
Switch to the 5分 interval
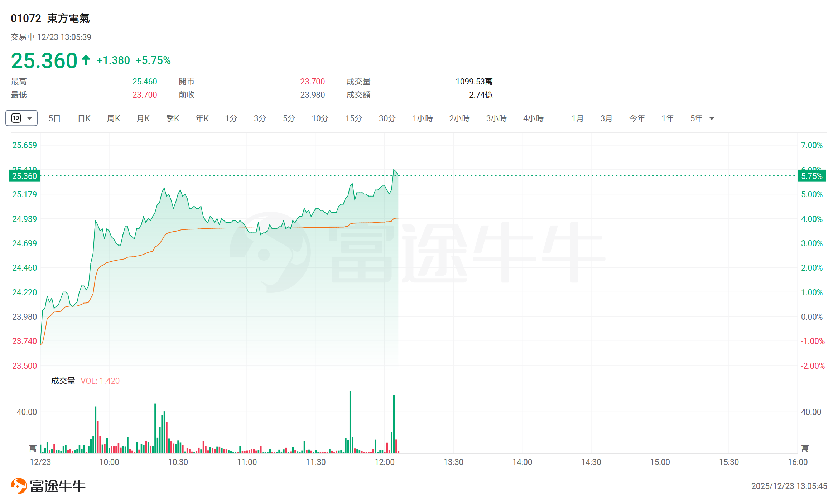(x=289, y=118)
